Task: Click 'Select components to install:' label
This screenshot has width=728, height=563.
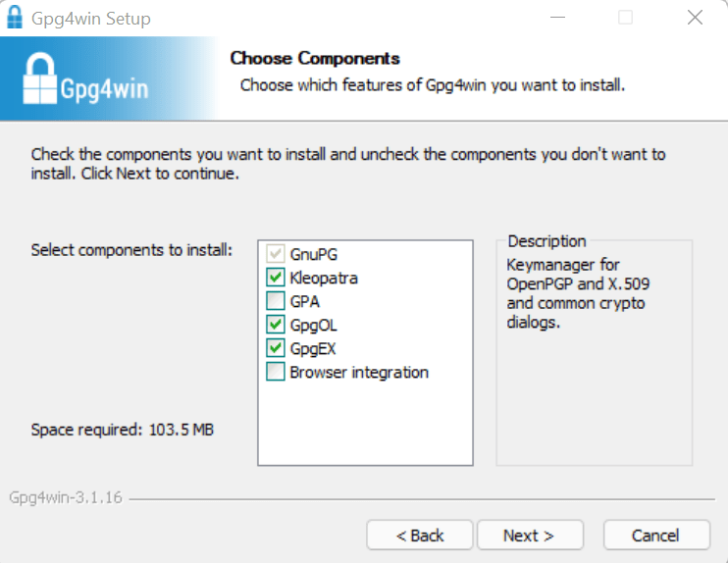Action: pyautogui.click(x=131, y=250)
